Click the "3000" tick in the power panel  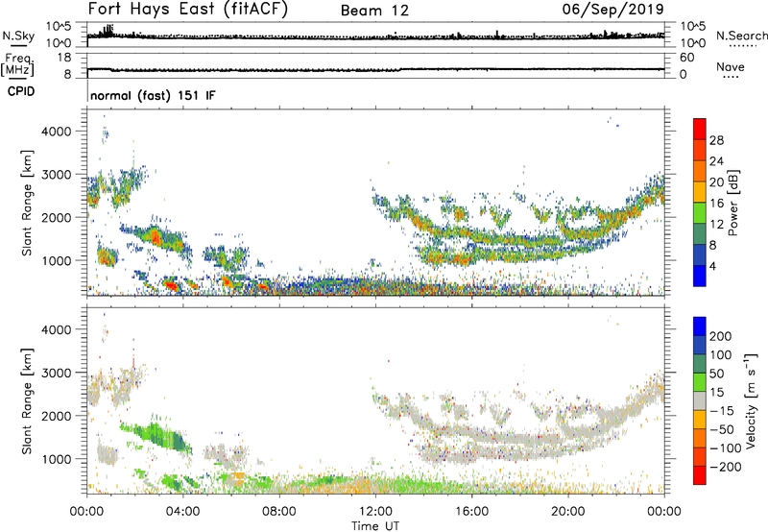(56, 175)
